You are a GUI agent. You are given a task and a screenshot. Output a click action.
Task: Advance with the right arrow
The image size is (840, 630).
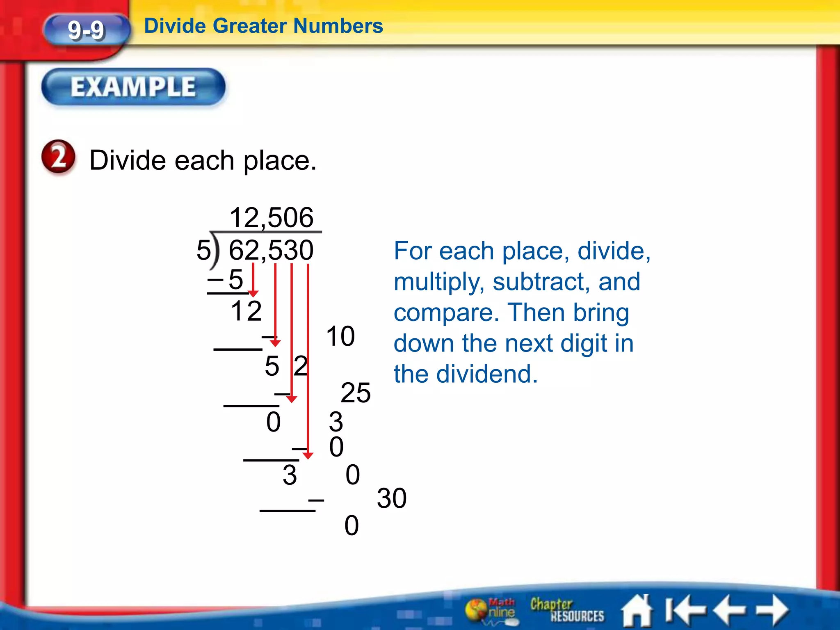tap(773, 611)
